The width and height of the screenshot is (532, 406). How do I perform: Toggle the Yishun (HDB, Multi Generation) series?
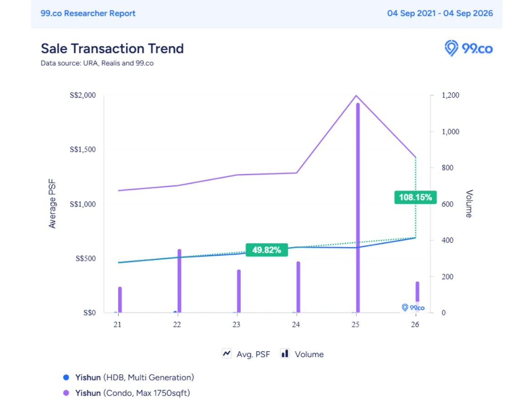134,377
